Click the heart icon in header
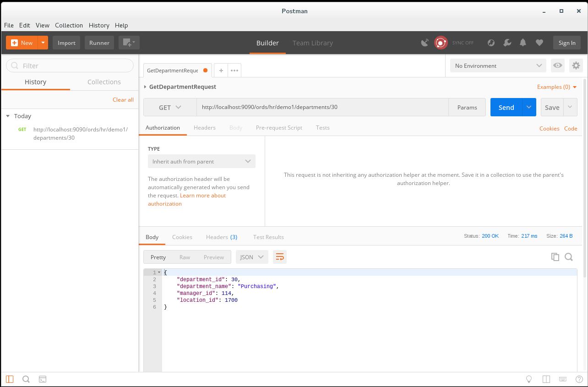The width and height of the screenshot is (588, 387). tap(539, 43)
